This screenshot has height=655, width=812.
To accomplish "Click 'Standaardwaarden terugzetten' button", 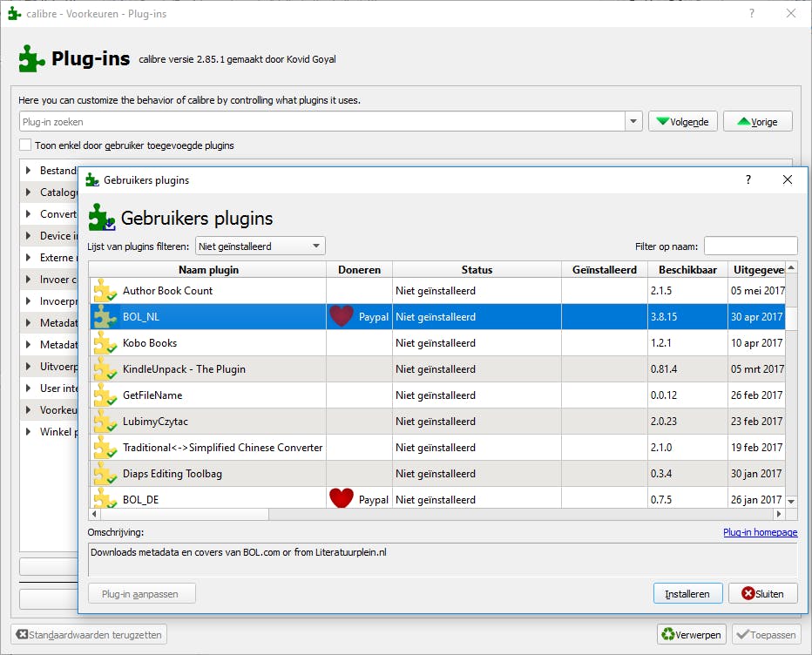I will pos(89,634).
